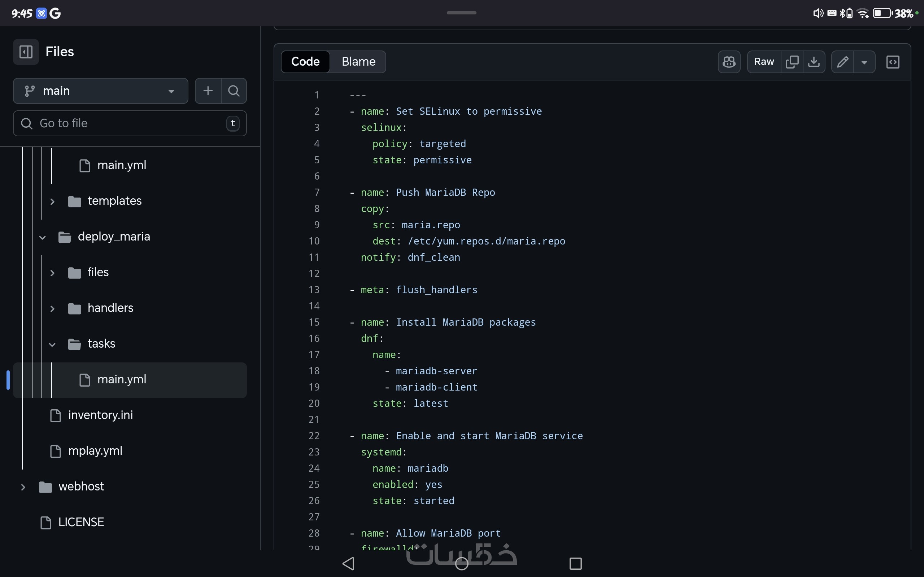
Task: Switch to the Blame tab
Action: coord(358,62)
